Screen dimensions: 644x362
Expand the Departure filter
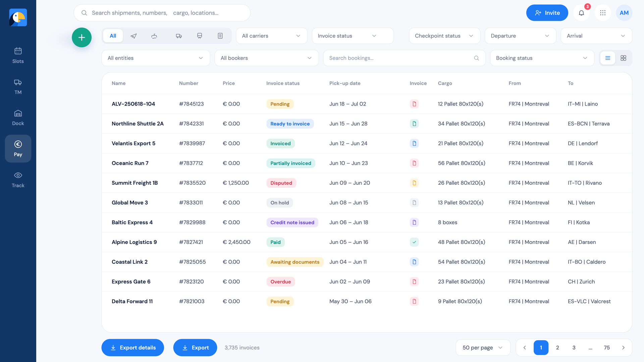tap(520, 36)
